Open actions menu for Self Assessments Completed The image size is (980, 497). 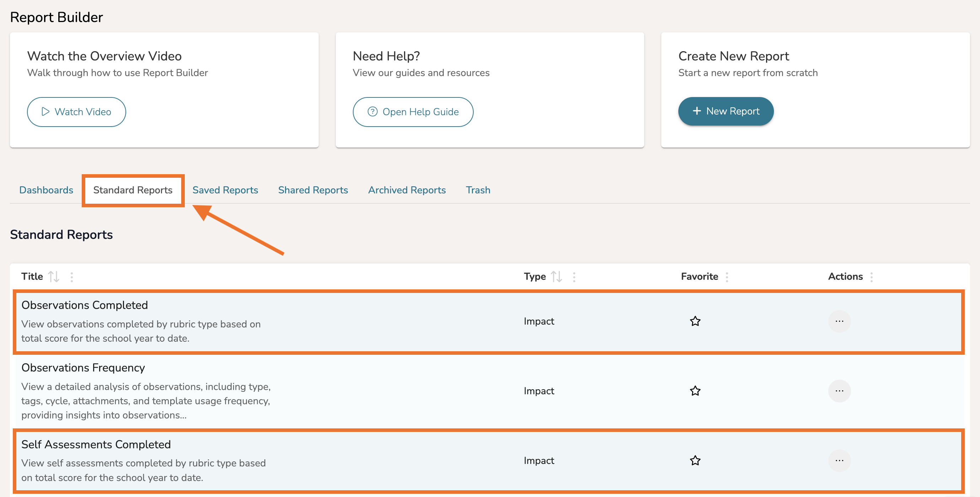click(839, 460)
